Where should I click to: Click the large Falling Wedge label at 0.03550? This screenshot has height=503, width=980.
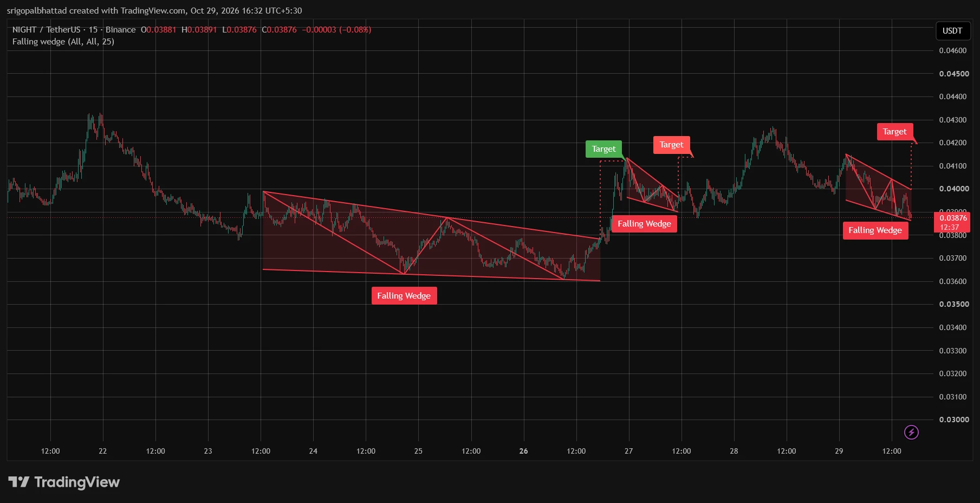click(x=404, y=296)
